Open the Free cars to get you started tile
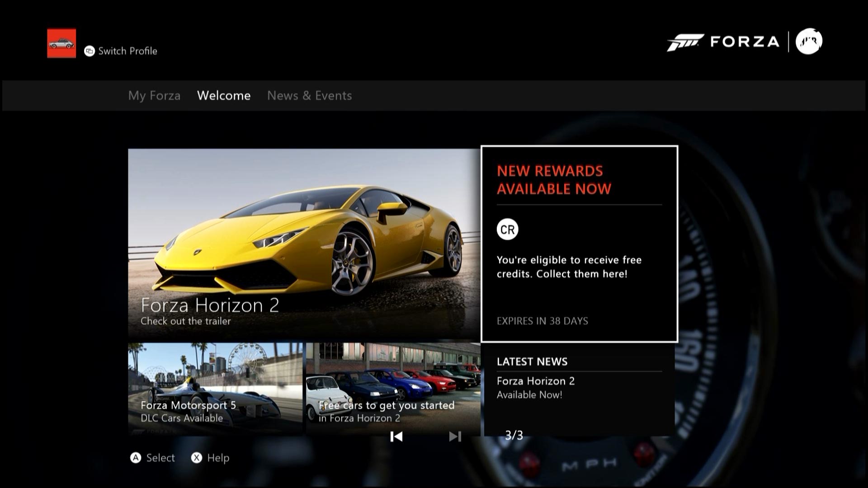 393,389
